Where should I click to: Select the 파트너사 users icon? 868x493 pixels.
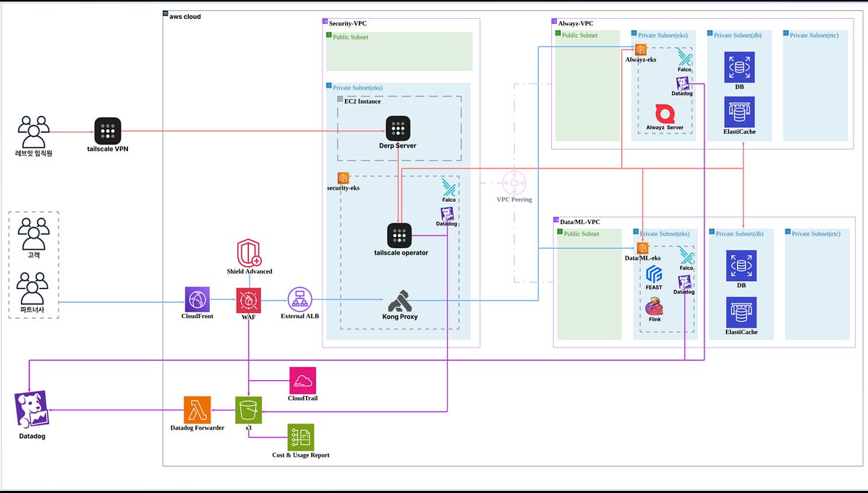(33, 288)
